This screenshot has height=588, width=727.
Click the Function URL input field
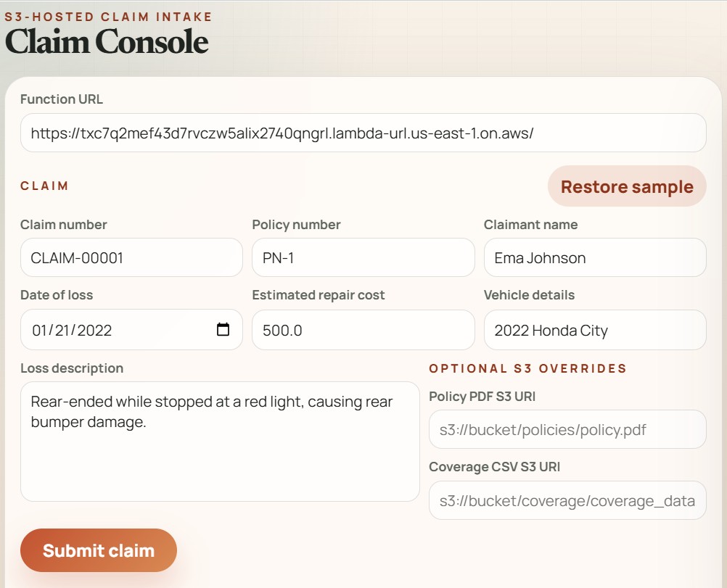[363, 133]
